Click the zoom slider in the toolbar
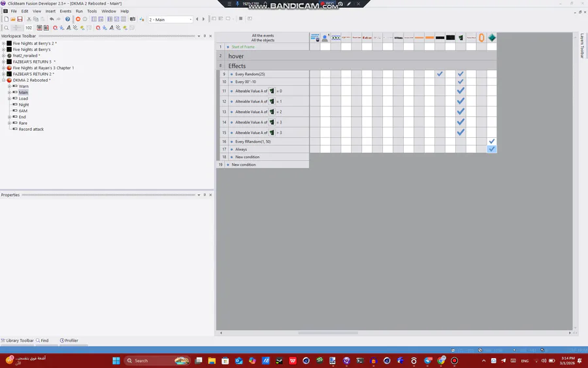Screen dimensions: 588x368 coord(17,27)
